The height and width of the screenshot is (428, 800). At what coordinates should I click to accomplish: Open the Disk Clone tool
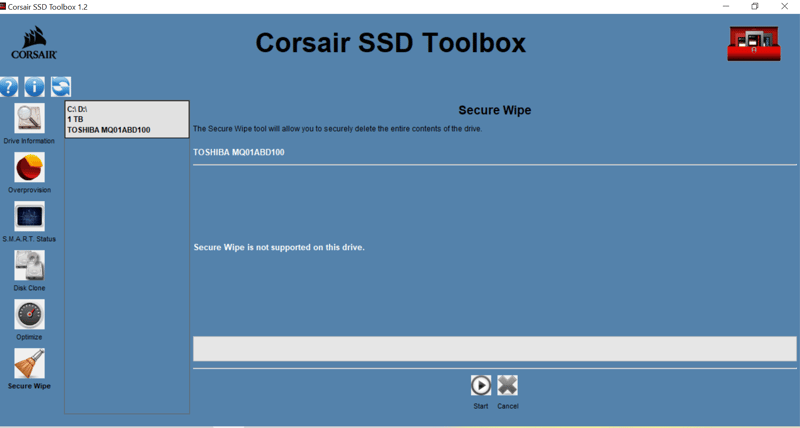(30, 265)
